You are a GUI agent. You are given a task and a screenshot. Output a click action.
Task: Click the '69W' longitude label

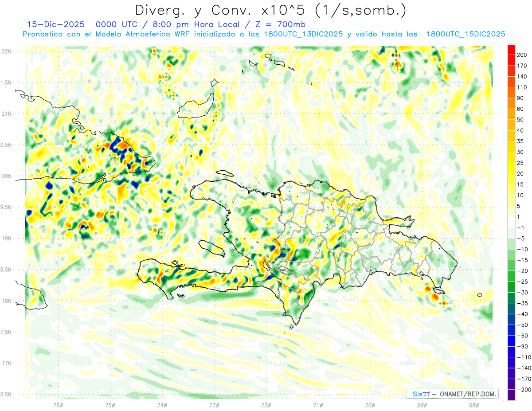click(x=422, y=405)
